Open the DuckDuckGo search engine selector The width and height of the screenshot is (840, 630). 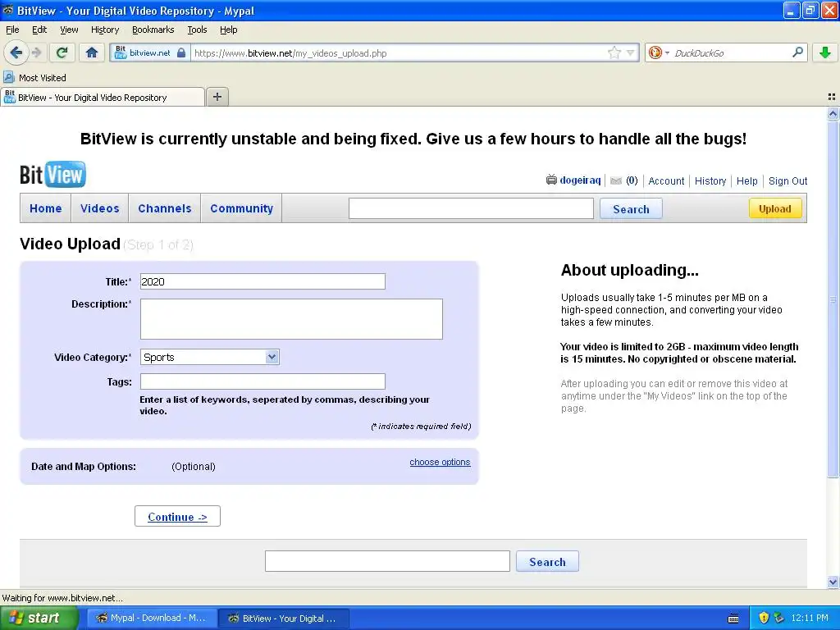pyautogui.click(x=659, y=52)
